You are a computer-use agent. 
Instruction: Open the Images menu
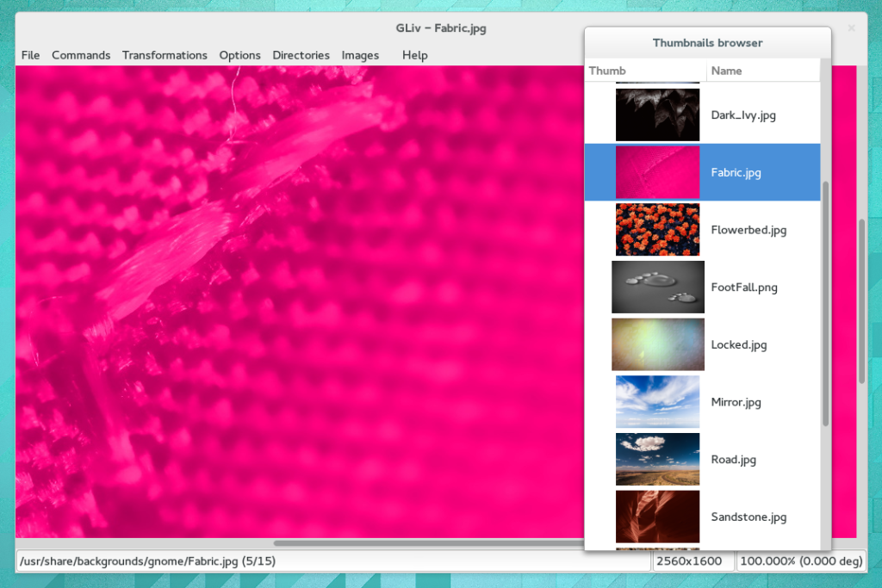click(x=360, y=54)
